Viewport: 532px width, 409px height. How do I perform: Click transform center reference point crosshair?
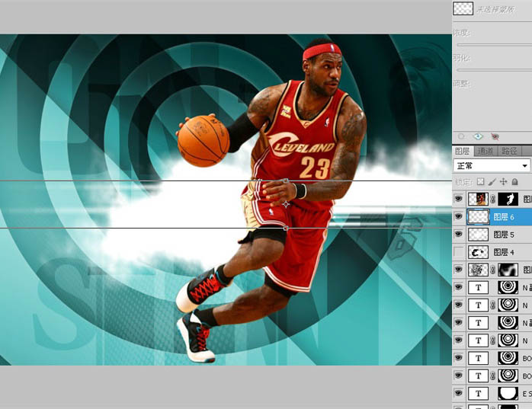point(286,204)
